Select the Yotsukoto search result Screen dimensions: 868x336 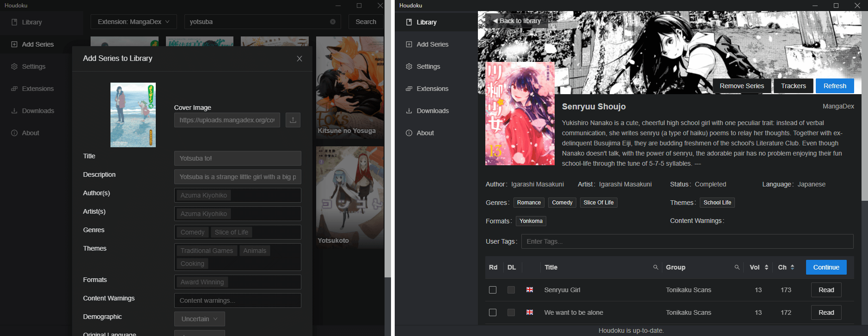click(x=350, y=198)
